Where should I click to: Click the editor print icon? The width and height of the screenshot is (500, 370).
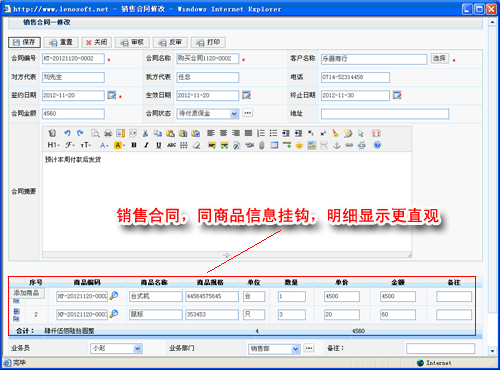(x=108, y=133)
